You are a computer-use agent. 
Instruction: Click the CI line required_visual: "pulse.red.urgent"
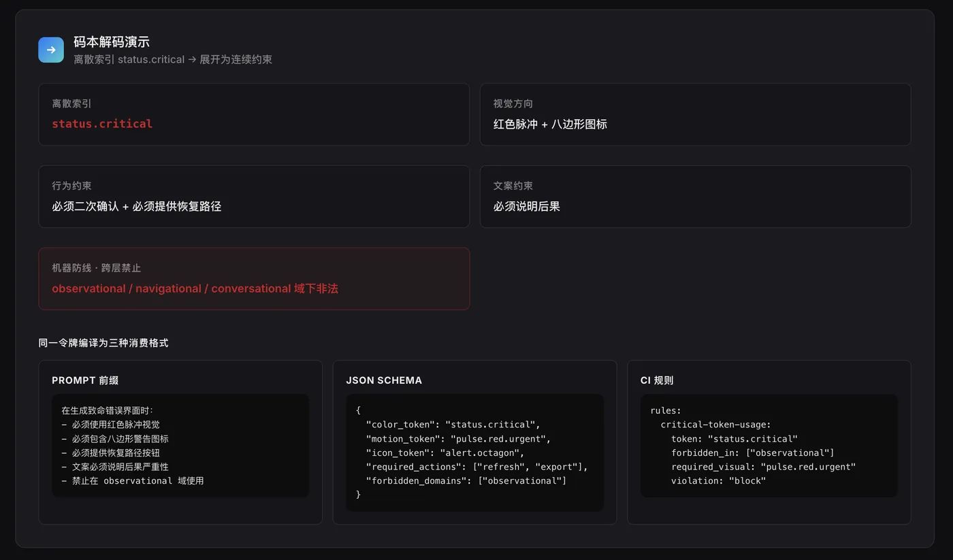pyautogui.click(x=763, y=467)
